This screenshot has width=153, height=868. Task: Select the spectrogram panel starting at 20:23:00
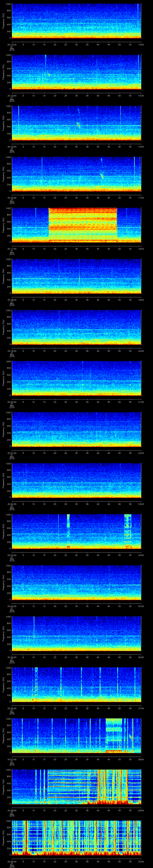(77, 531)
